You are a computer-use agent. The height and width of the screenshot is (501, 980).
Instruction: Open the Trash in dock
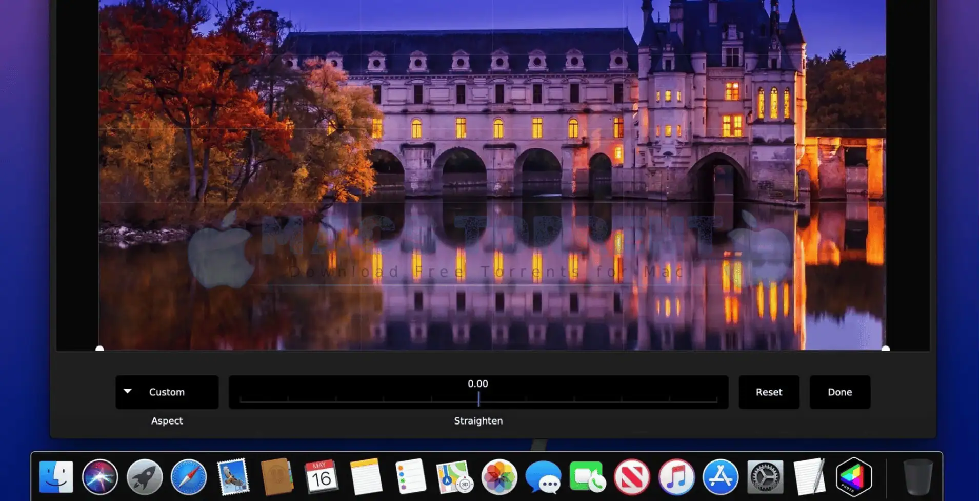pyautogui.click(x=917, y=477)
